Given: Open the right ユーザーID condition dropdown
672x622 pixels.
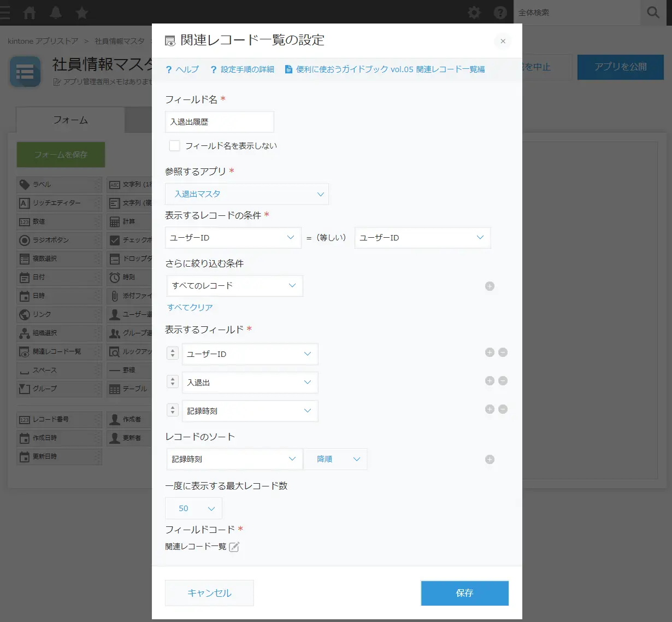Looking at the screenshot, I should coord(423,238).
